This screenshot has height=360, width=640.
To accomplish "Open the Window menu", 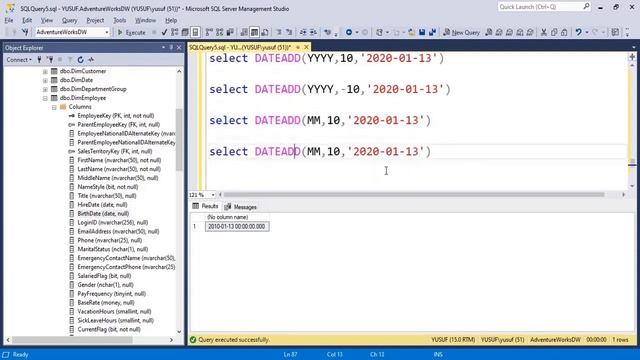I will [145, 20].
